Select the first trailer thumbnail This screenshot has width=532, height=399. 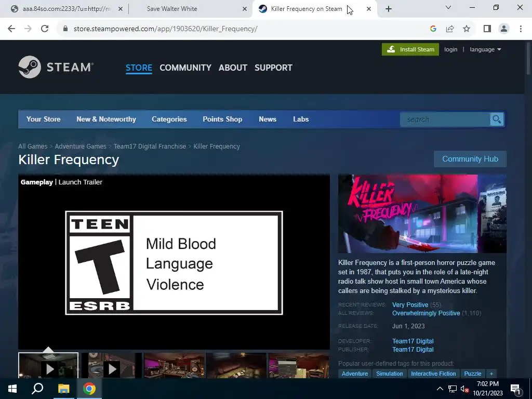click(x=48, y=366)
